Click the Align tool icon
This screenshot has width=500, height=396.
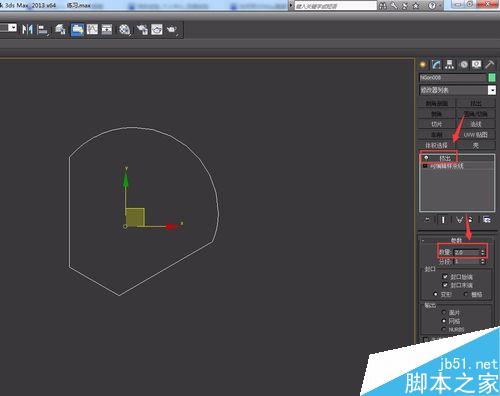(42, 30)
